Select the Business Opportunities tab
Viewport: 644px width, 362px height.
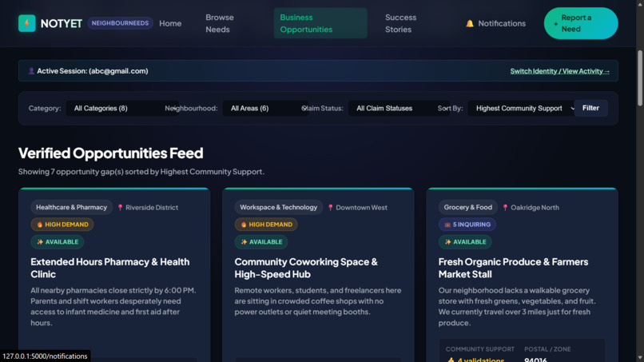point(320,23)
